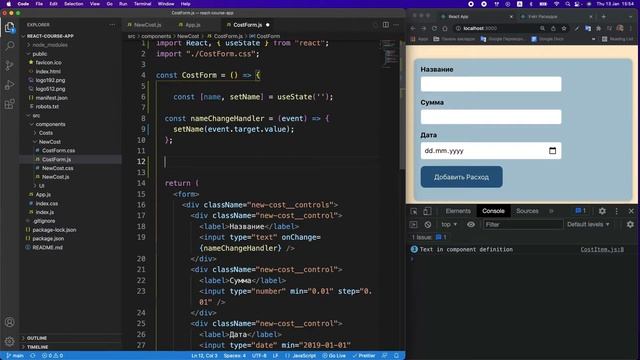Click split editor icon in VS Code

click(386, 24)
